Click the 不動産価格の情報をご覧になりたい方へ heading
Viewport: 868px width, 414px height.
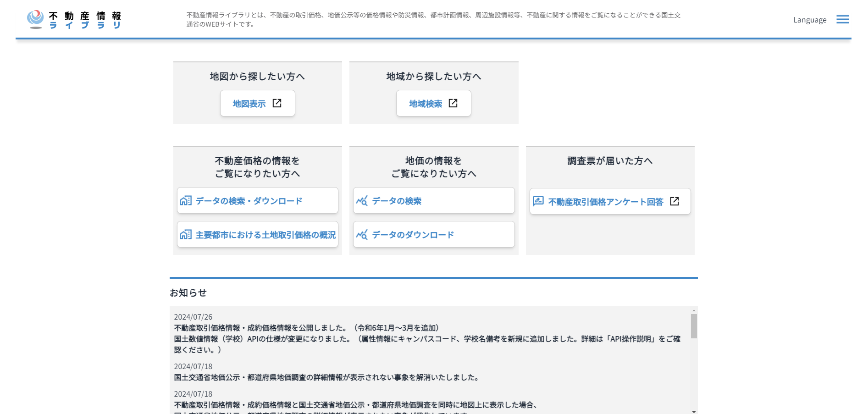click(x=257, y=167)
